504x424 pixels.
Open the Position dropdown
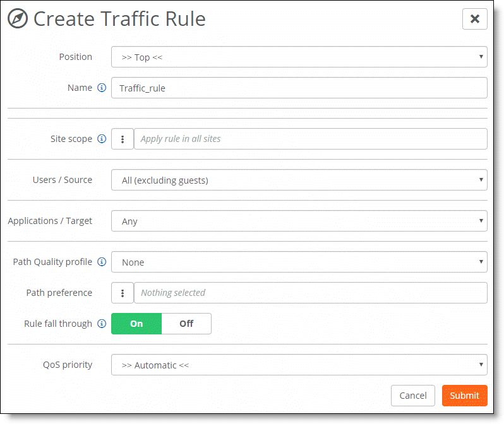pyautogui.click(x=299, y=57)
